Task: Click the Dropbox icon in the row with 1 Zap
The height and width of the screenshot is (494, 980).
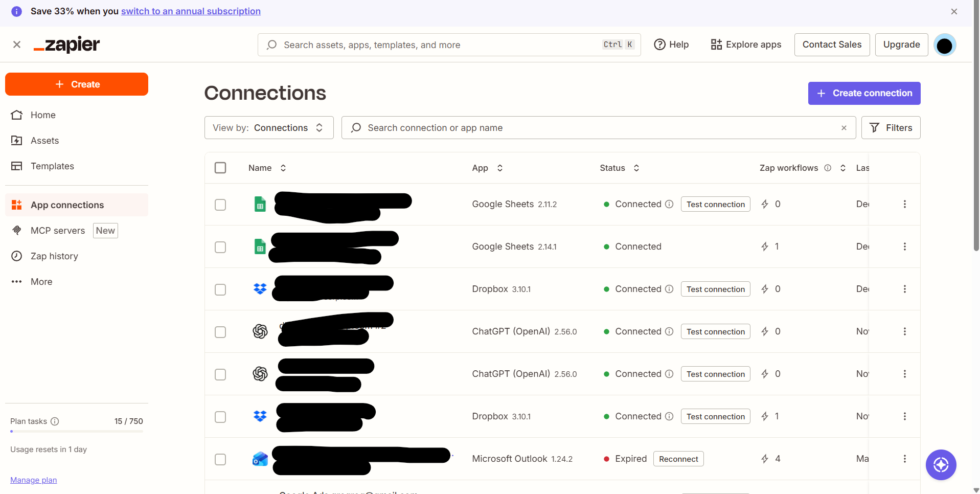Action: pyautogui.click(x=260, y=416)
